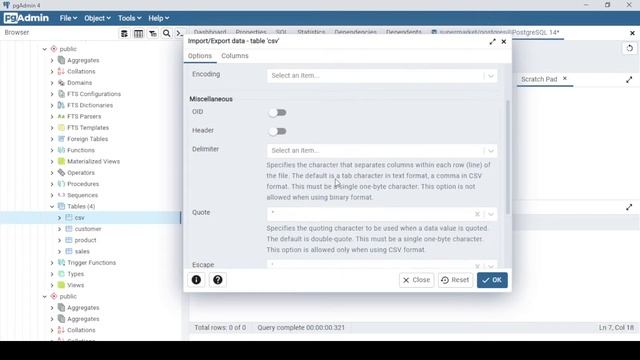Select the Collations node under first public
Viewport: 640px width, 360px height.
81,71
